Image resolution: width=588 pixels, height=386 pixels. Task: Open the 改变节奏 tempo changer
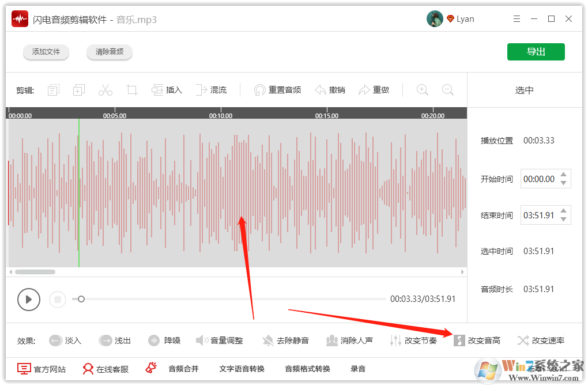coord(414,340)
